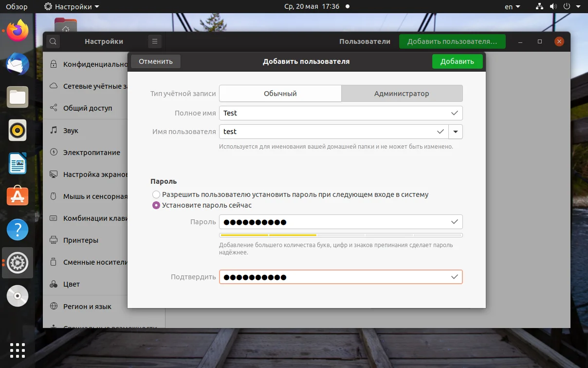Open LibreOffice Writer in the dock

pos(18,163)
